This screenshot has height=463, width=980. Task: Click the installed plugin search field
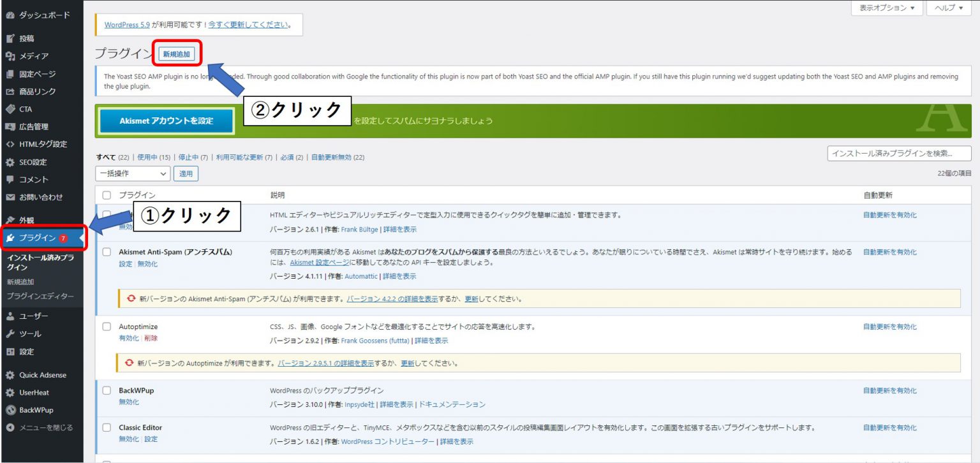[914, 153]
